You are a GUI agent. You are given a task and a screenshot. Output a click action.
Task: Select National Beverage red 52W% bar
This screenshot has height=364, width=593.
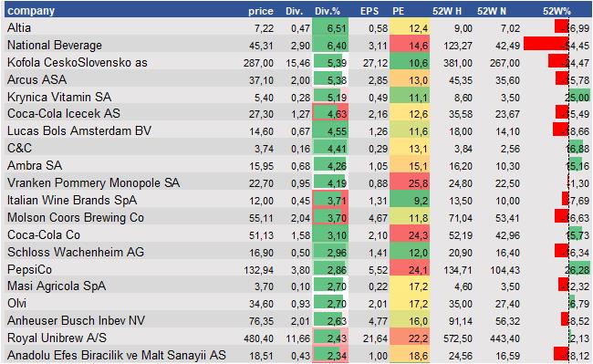pos(546,44)
